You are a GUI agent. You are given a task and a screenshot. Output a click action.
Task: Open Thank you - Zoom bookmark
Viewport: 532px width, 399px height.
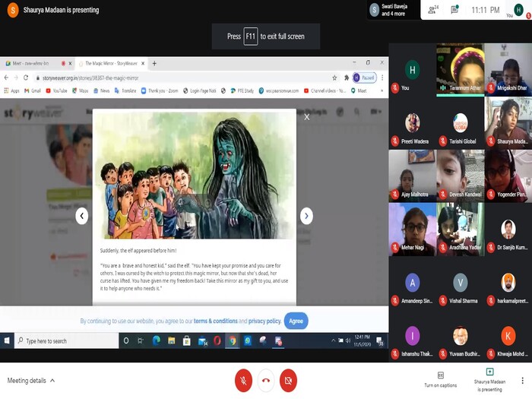(x=160, y=90)
